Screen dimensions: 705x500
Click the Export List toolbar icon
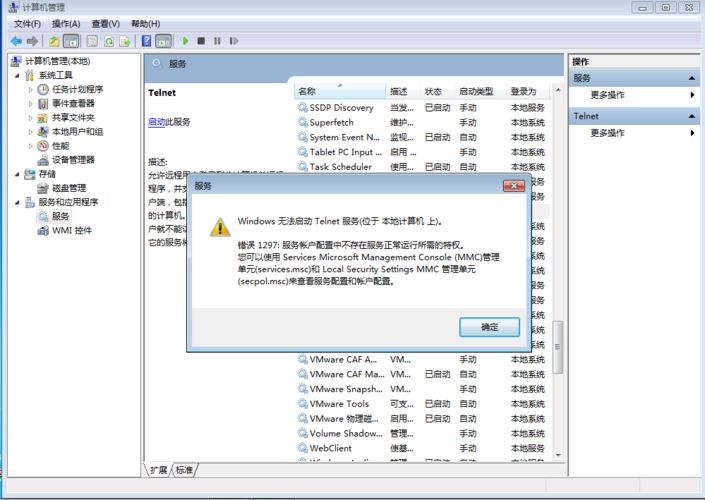(x=125, y=41)
